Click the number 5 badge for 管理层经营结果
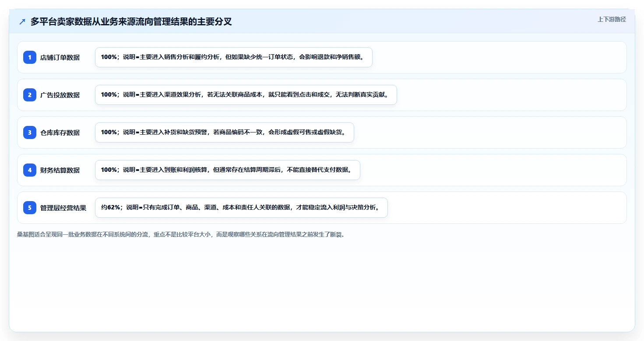Viewport: 644px width, 341px height. [x=30, y=208]
